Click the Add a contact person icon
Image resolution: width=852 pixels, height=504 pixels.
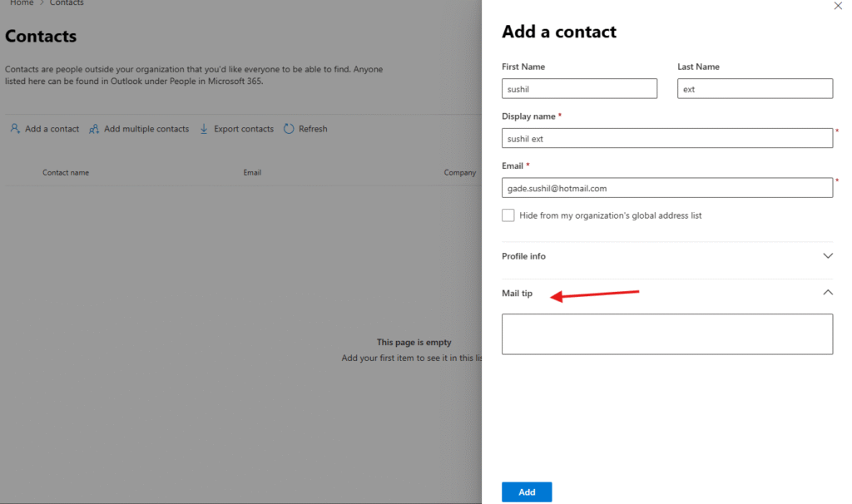pyautogui.click(x=15, y=129)
